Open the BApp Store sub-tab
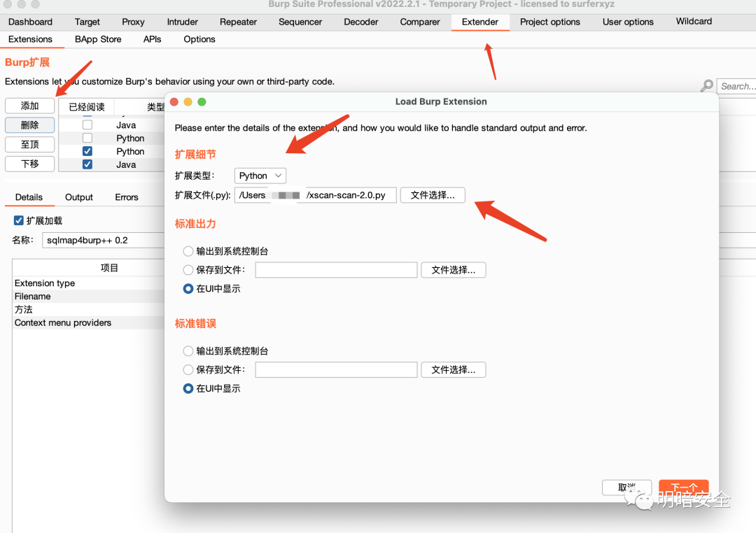The height and width of the screenshot is (533, 756). (98, 39)
